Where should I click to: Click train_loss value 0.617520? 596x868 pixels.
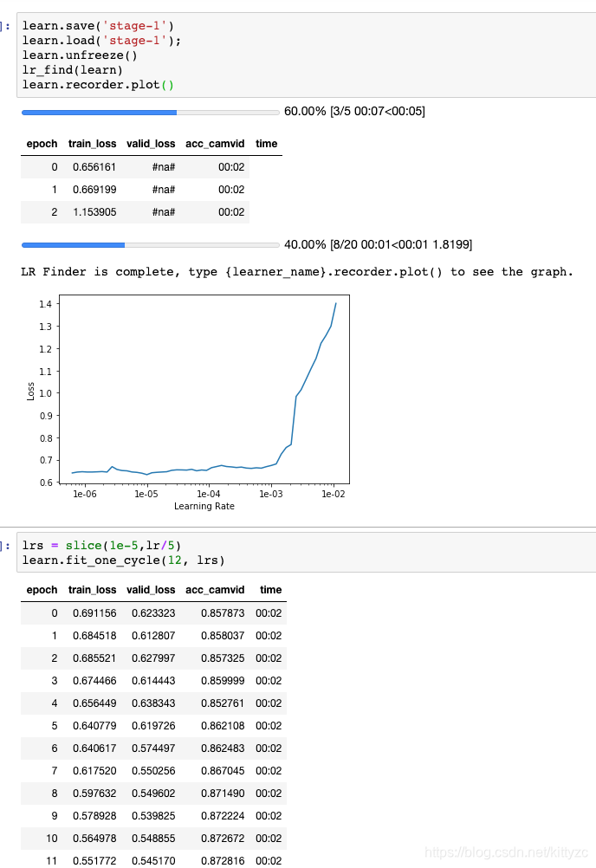click(94, 771)
